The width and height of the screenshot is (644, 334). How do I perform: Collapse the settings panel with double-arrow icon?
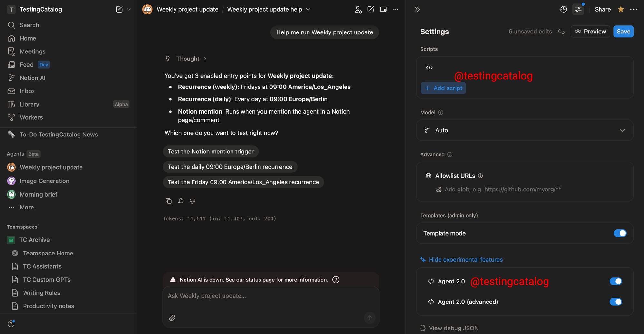(417, 9)
